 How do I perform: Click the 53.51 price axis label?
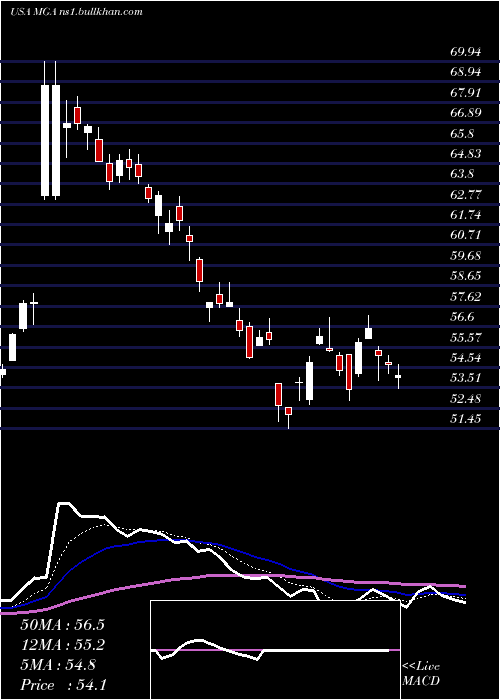[x=466, y=379]
